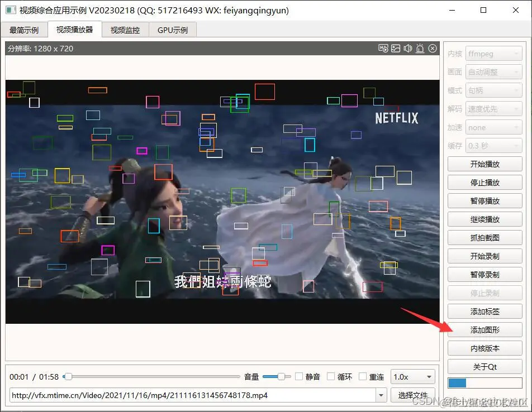
Task: Open the 缓存 0.3 秒 dropdown
Action: point(493,146)
